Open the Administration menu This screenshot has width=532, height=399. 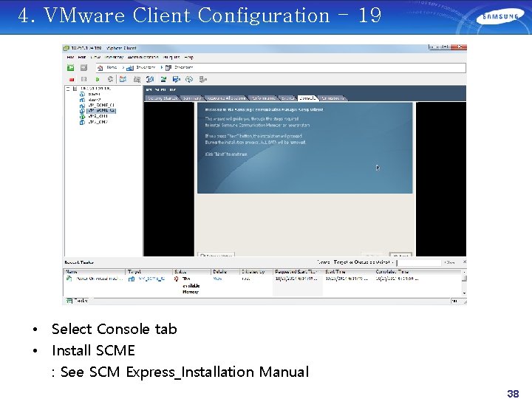(x=143, y=57)
